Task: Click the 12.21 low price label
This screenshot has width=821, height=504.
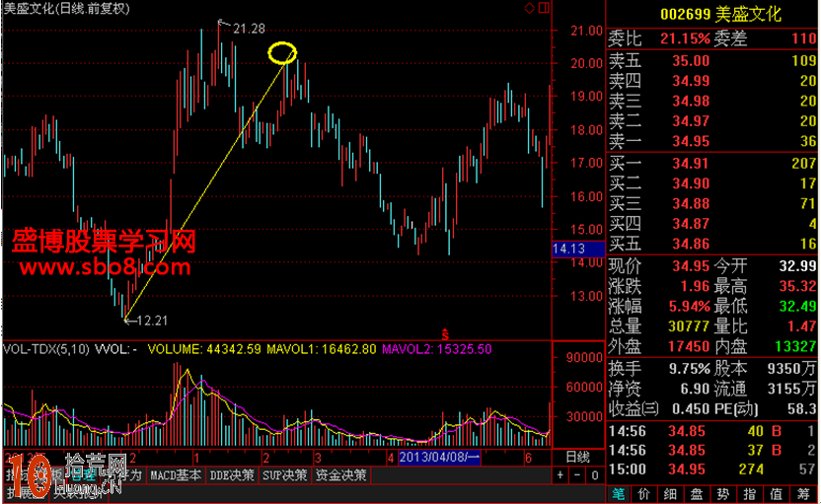Action: point(152,321)
